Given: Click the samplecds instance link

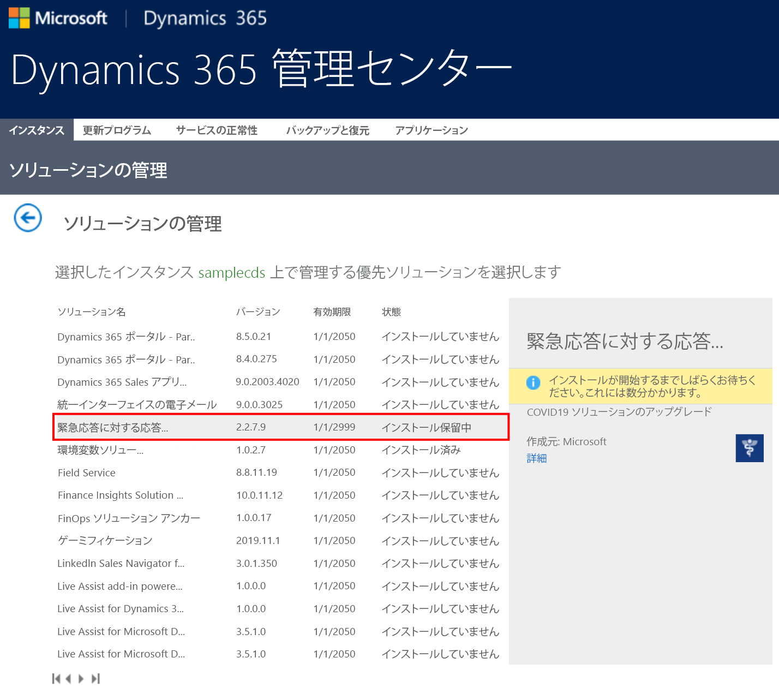Looking at the screenshot, I should (x=232, y=272).
